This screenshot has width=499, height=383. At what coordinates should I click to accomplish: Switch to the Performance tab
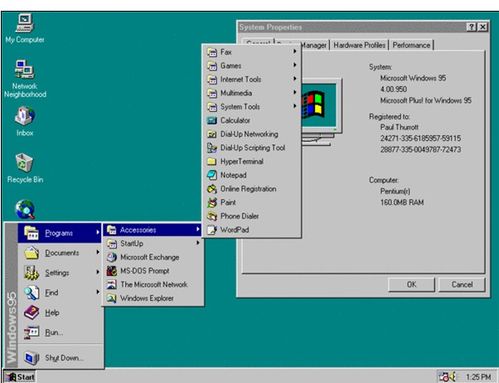tap(411, 45)
